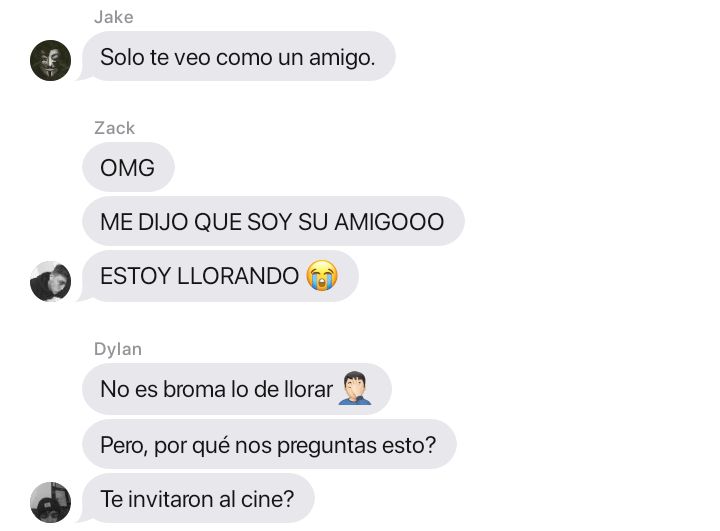Tap Zack's profile picture

pos(51,281)
